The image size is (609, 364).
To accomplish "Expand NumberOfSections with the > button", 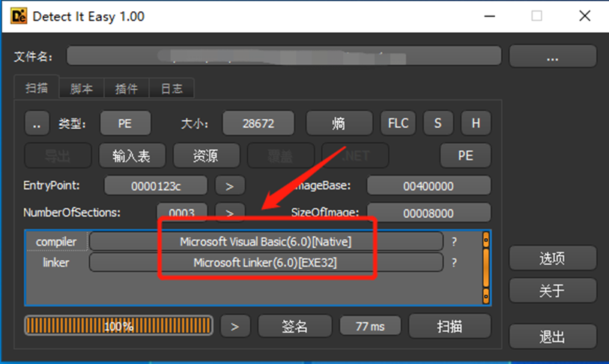I will [230, 213].
